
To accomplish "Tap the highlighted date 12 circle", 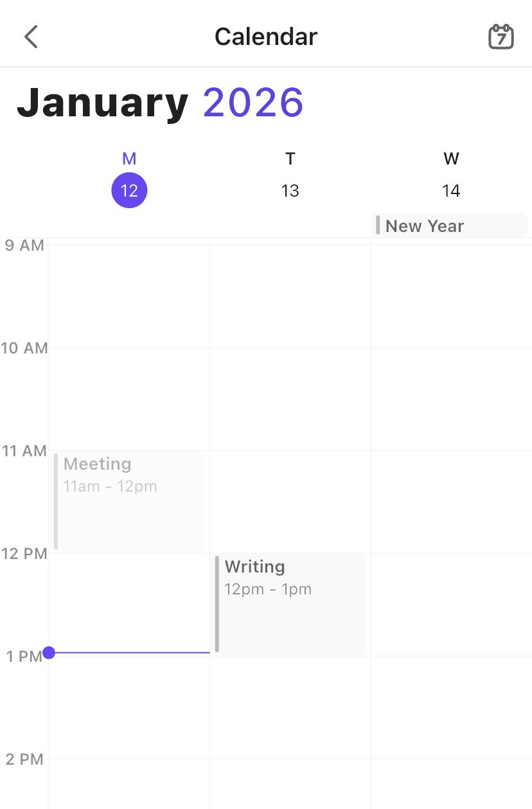I will pos(129,190).
